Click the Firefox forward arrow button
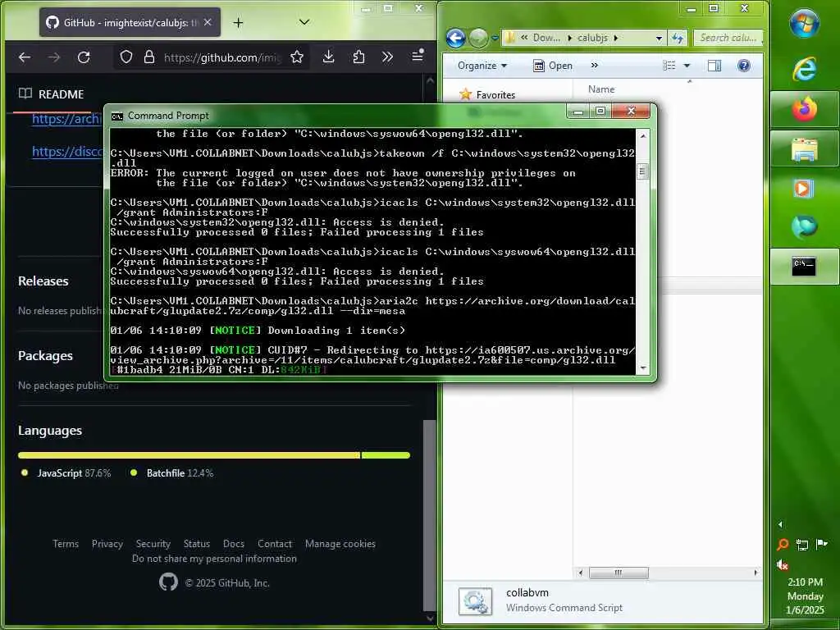 (54, 57)
